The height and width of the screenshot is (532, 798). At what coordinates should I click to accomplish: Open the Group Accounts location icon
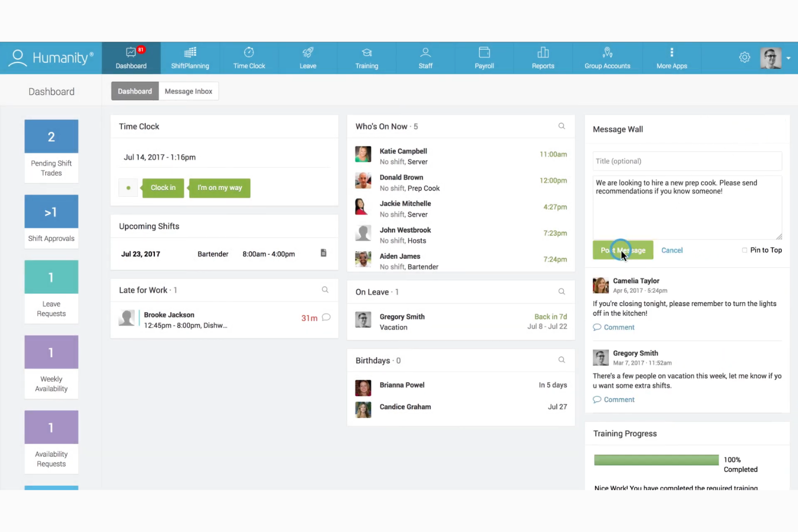[607, 52]
